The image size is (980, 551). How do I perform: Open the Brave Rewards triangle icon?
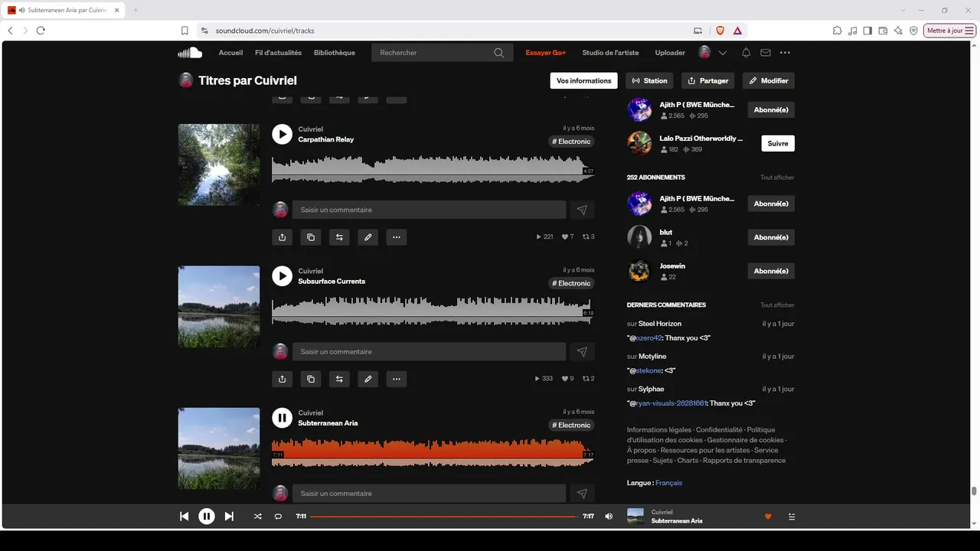tap(737, 31)
